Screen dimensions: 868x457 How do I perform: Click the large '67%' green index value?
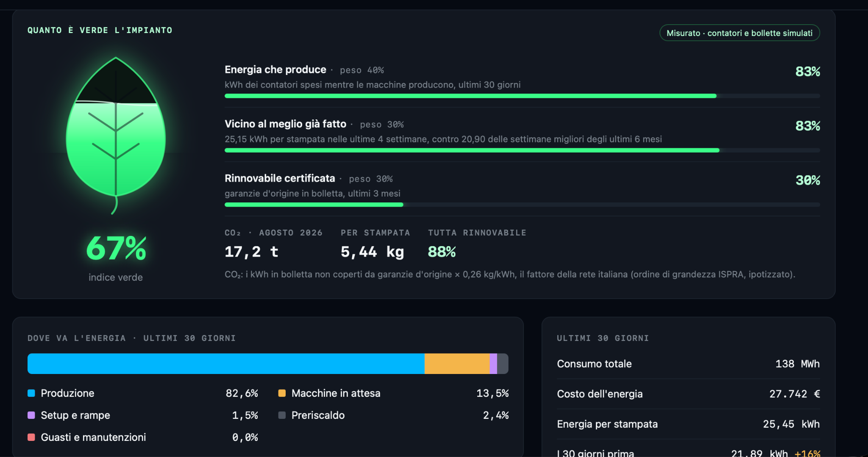tap(116, 248)
